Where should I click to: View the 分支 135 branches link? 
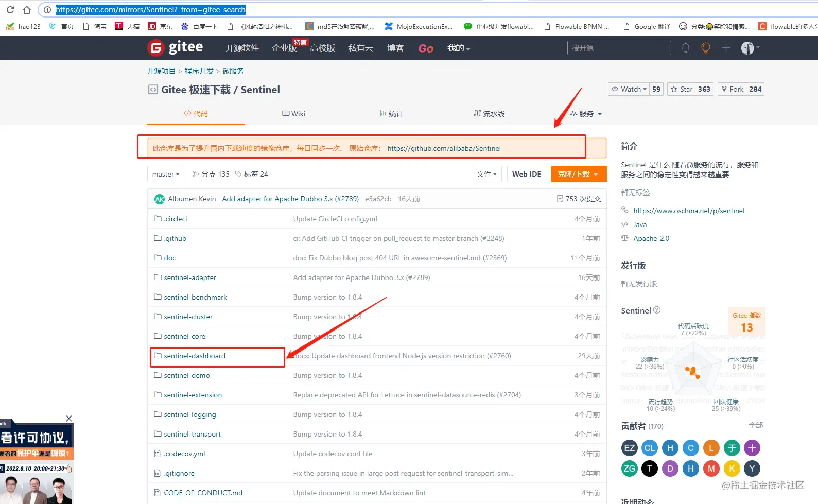(211, 174)
